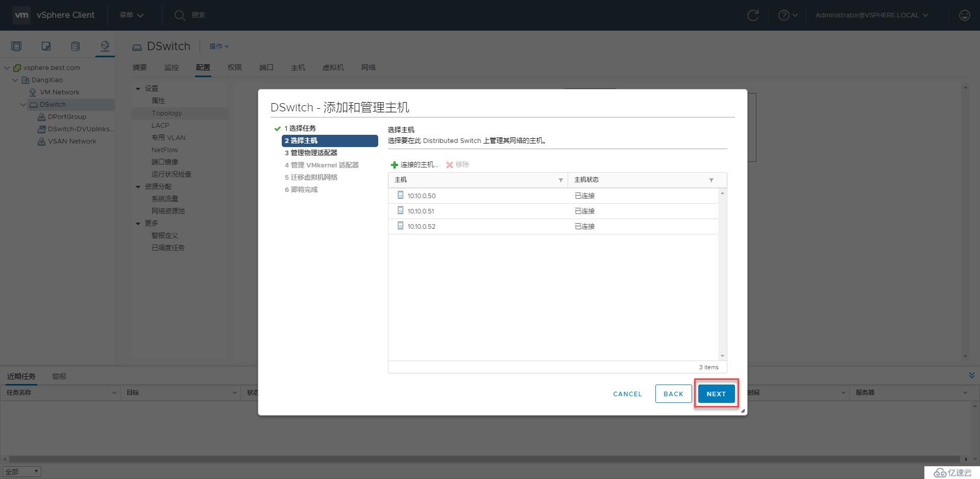Collapse DSwitch tree node

point(23,105)
